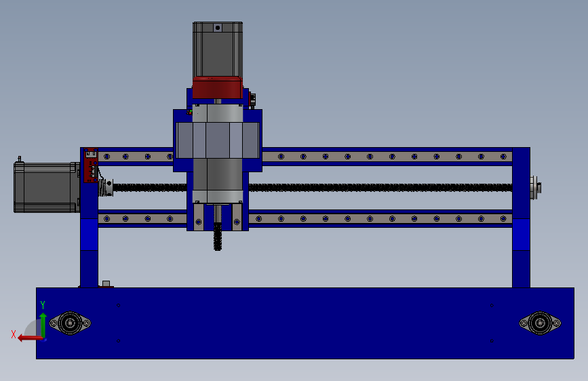Select the large blue base plate
This screenshot has width=588, height=381.
coord(305,323)
